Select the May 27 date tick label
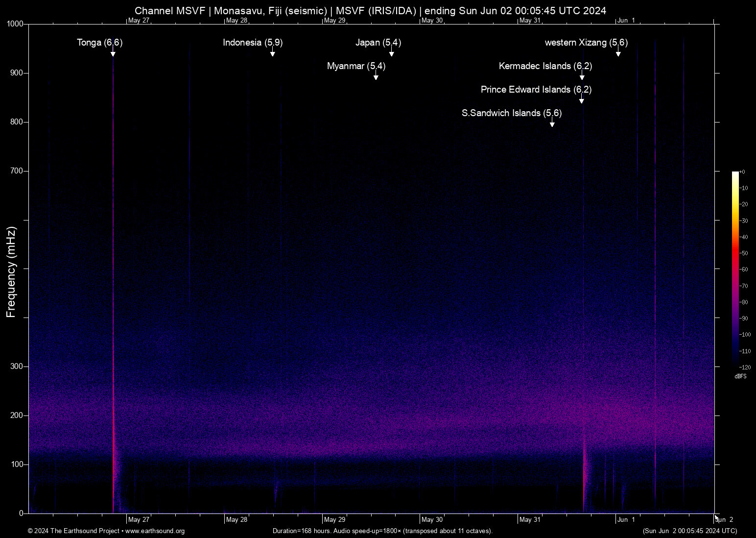The image size is (756, 538). [x=139, y=520]
